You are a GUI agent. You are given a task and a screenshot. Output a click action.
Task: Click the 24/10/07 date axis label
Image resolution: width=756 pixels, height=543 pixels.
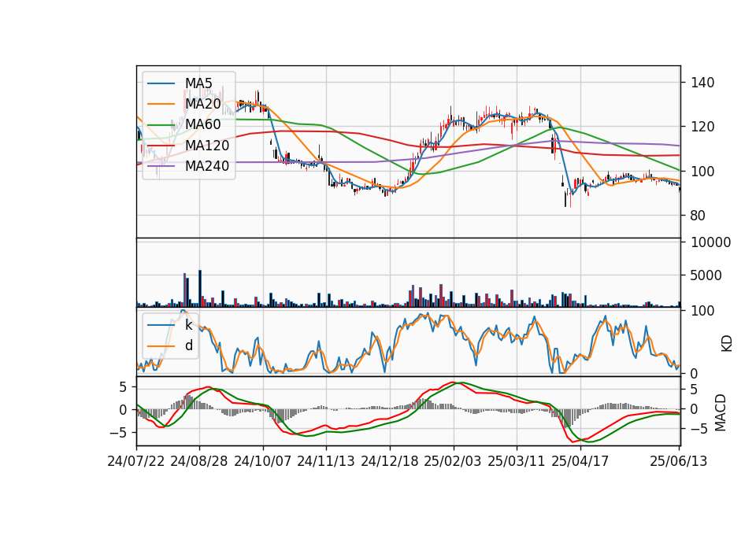pos(263,461)
